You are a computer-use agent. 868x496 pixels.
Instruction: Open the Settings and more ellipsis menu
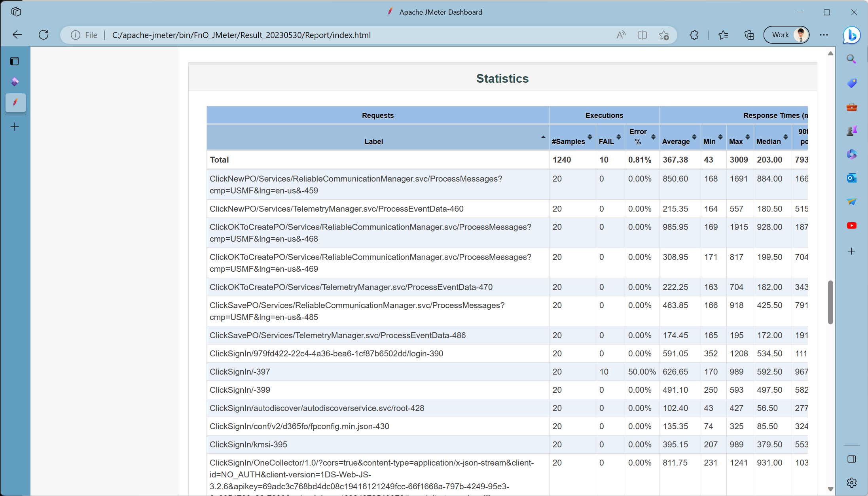824,35
